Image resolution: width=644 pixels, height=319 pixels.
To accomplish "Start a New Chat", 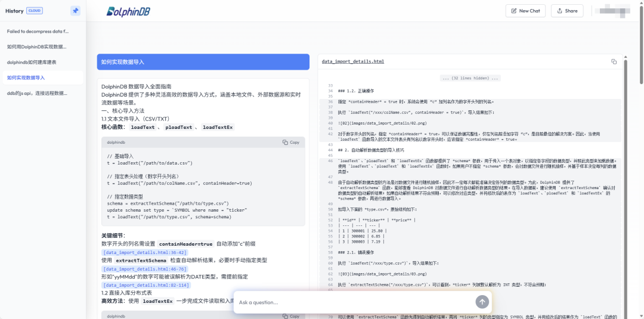I will (x=525, y=11).
